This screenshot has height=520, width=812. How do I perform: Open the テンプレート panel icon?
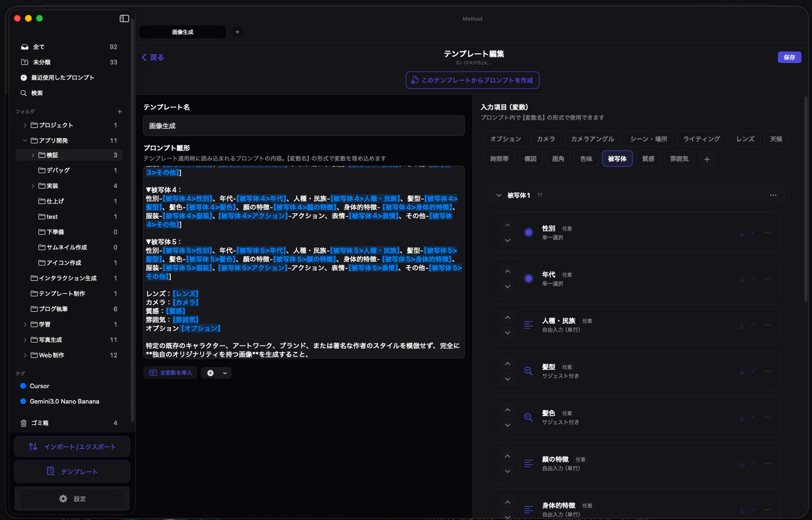click(51, 471)
